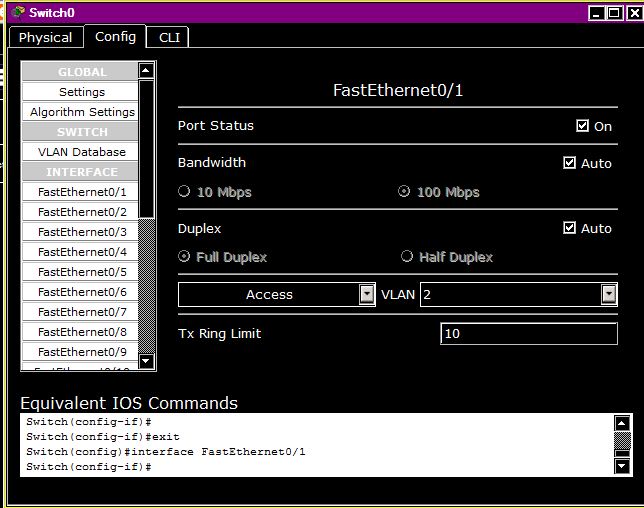Select interface FastEthernet0/9 in list

point(80,352)
